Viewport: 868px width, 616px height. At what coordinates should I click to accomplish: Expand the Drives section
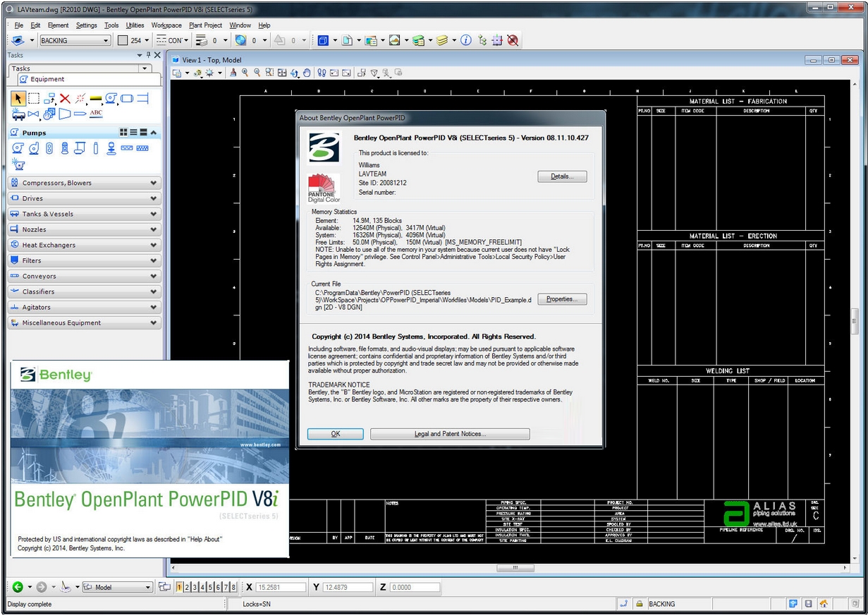click(x=84, y=198)
